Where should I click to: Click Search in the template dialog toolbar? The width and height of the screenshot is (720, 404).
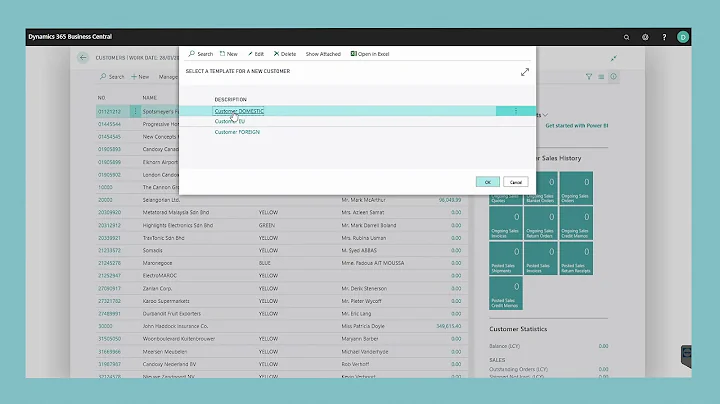pyautogui.click(x=201, y=54)
